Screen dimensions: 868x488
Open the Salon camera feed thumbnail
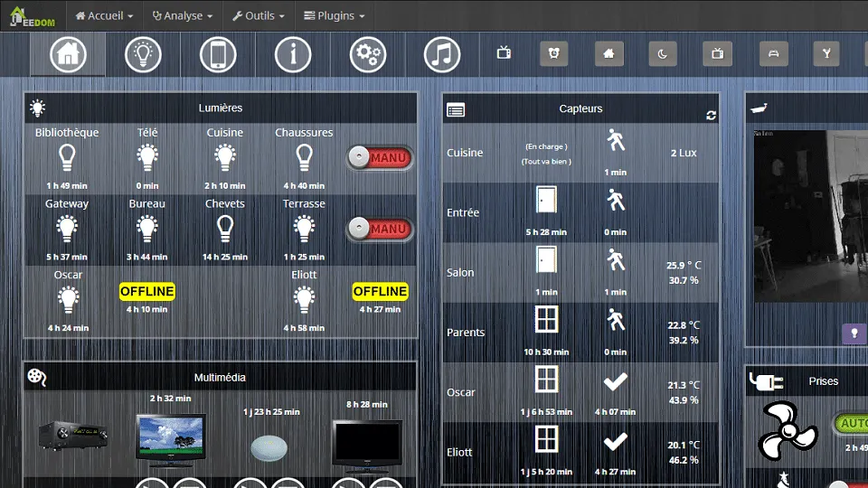(810, 216)
